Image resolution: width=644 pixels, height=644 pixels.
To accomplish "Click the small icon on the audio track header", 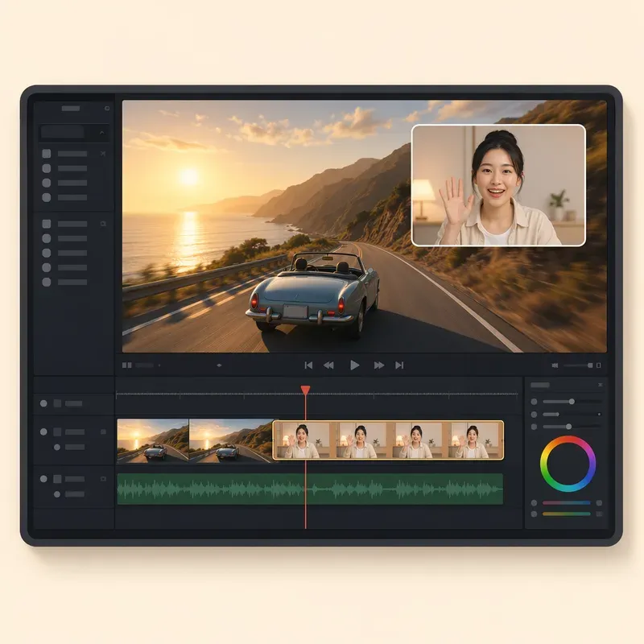I will (x=103, y=479).
